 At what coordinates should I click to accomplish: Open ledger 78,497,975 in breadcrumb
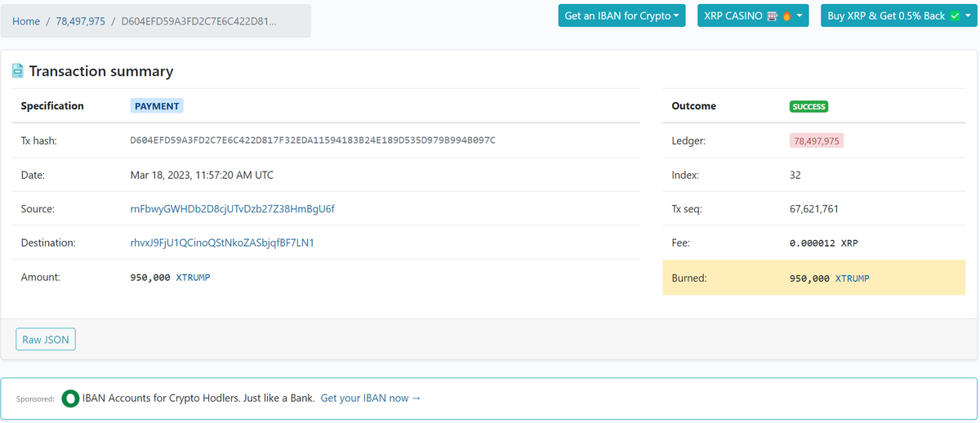click(80, 21)
